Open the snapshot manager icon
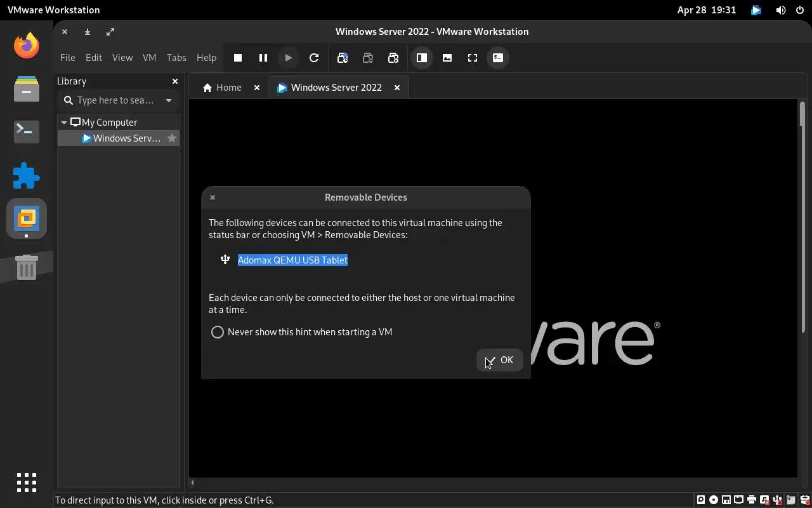 (393, 58)
